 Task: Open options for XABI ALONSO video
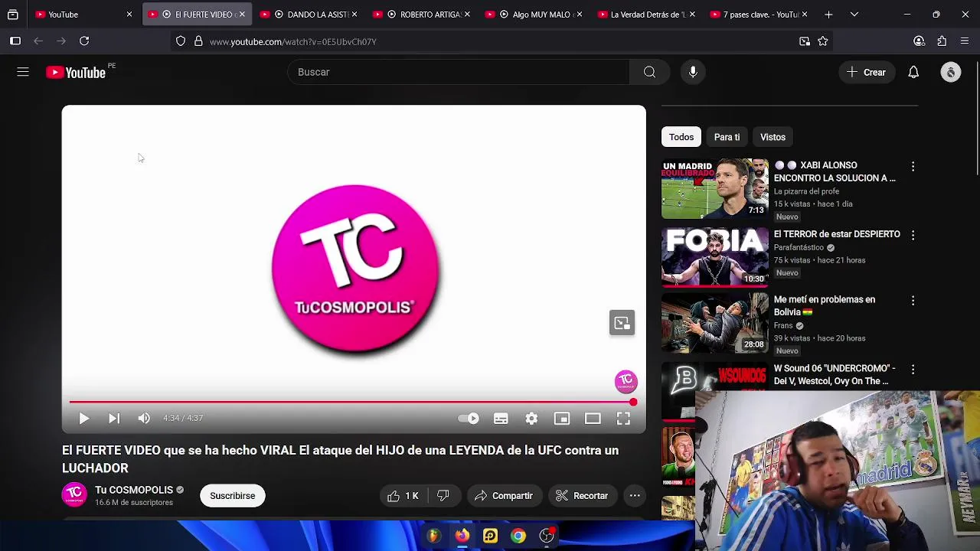coord(913,167)
